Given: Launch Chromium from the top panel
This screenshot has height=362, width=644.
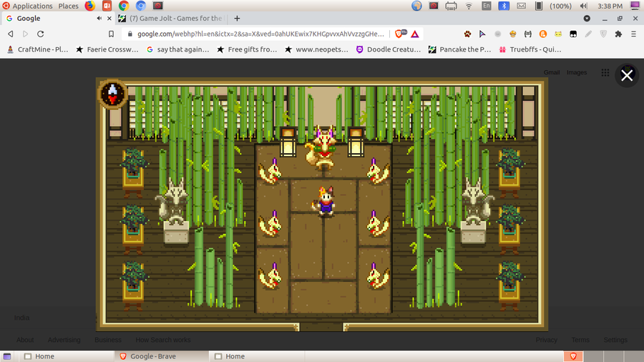Looking at the screenshot, I should tap(141, 6).
